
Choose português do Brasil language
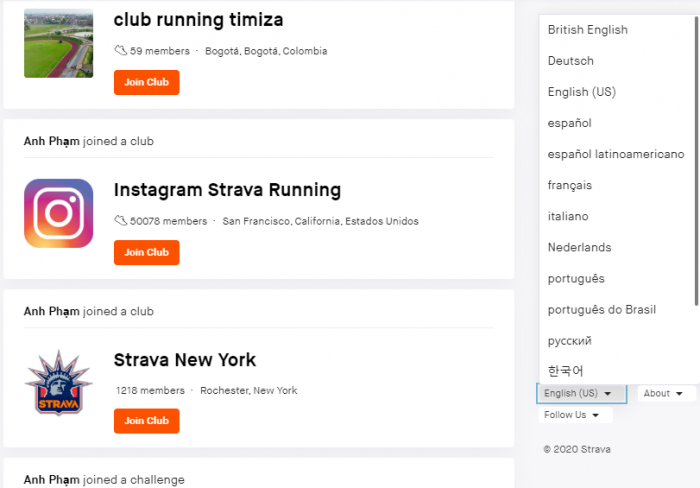point(602,310)
